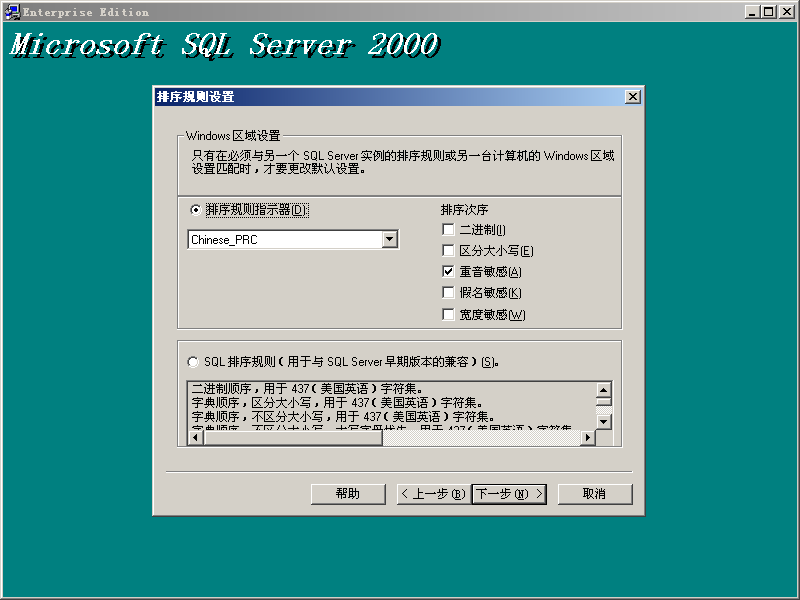Image resolution: width=800 pixels, height=600 pixels.
Task: Click the list horizontal scroll right arrow
Action: [x=588, y=437]
